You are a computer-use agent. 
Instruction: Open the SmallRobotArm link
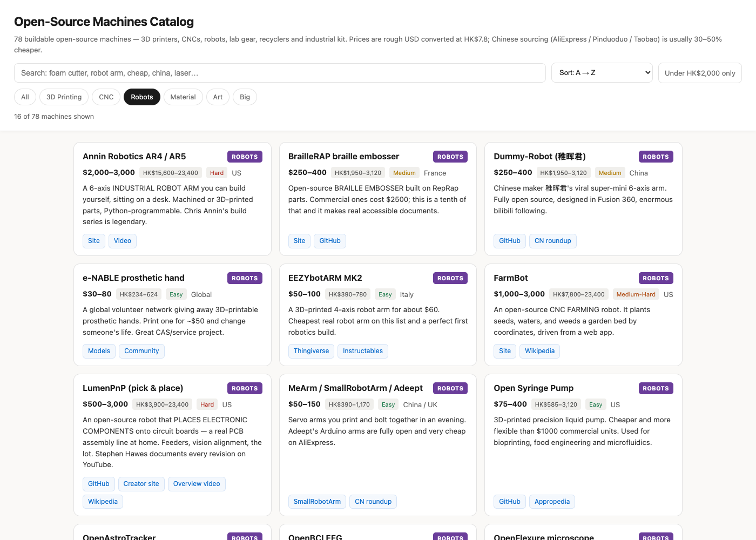pyautogui.click(x=317, y=502)
